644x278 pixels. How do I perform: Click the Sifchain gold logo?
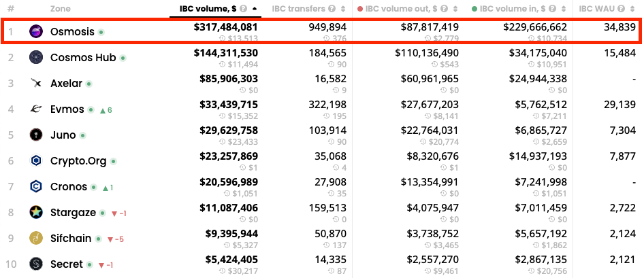click(x=36, y=238)
